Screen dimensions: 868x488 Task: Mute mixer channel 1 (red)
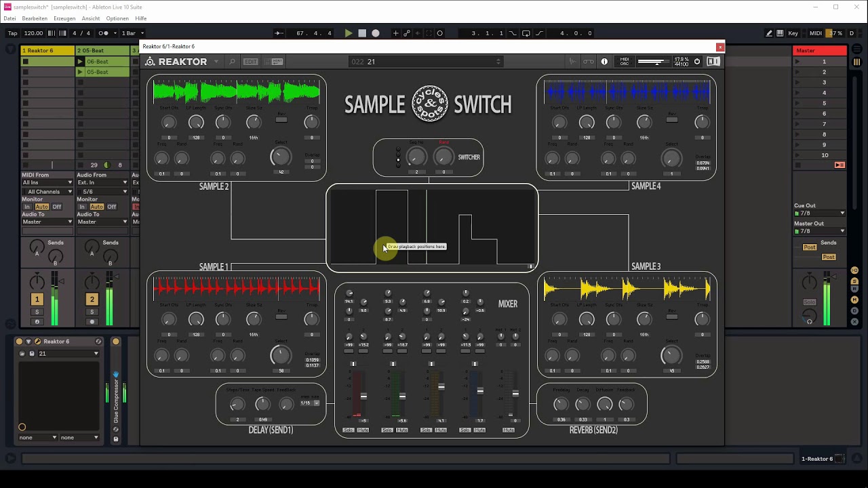click(x=363, y=430)
